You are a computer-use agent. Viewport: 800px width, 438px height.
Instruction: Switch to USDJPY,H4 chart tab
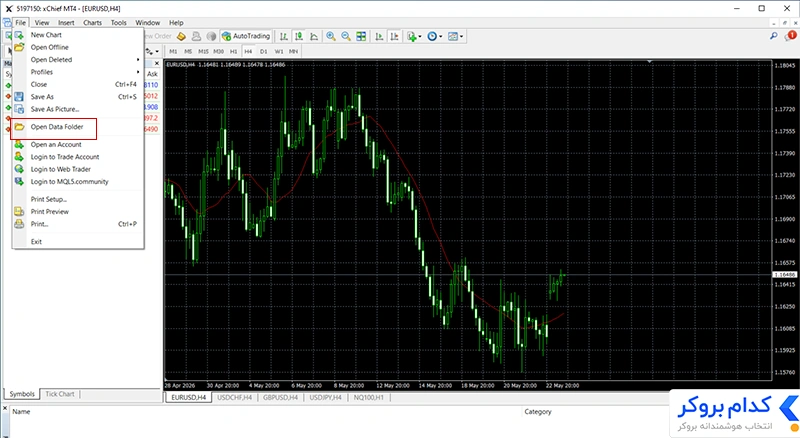(326, 397)
